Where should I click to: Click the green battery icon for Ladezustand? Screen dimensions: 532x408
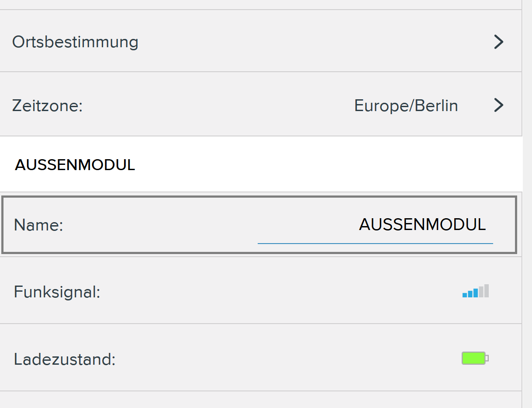pos(475,359)
